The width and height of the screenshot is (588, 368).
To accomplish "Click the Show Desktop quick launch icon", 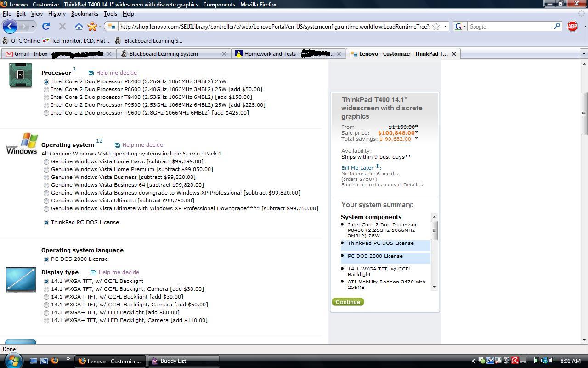I will click(x=33, y=361).
